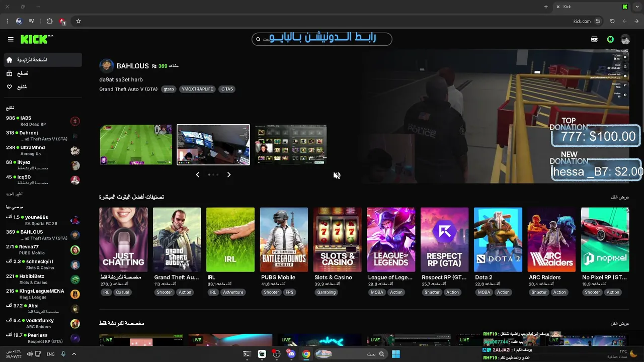Open browser three-dot menu
The height and width of the screenshot is (362, 644).
click(7, 21)
